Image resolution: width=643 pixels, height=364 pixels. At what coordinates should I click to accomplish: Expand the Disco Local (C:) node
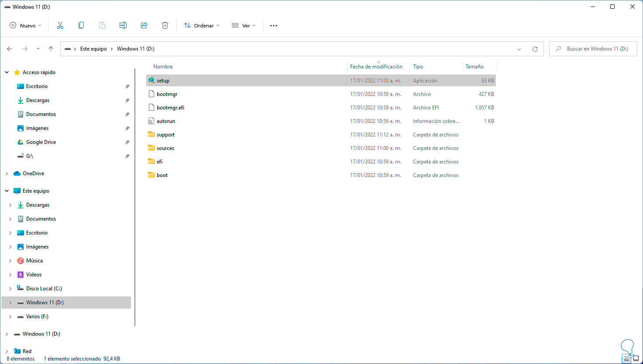click(x=10, y=289)
